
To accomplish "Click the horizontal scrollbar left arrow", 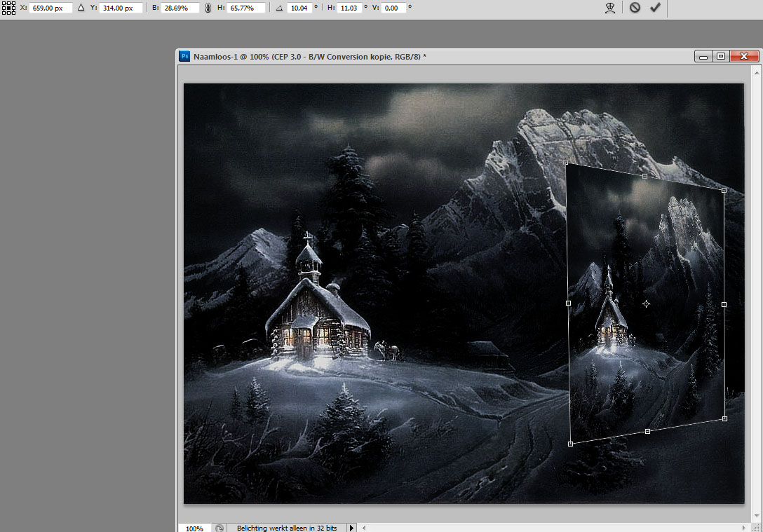I will pos(364,528).
